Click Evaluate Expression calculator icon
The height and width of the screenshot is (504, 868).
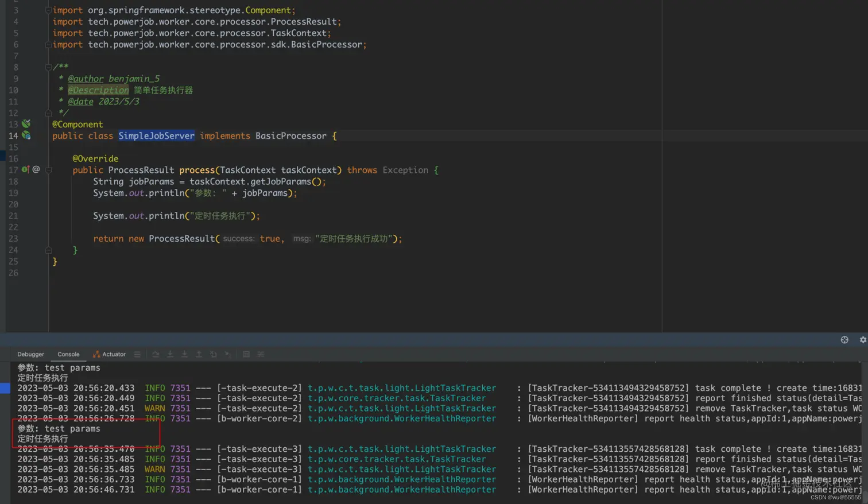tap(246, 354)
